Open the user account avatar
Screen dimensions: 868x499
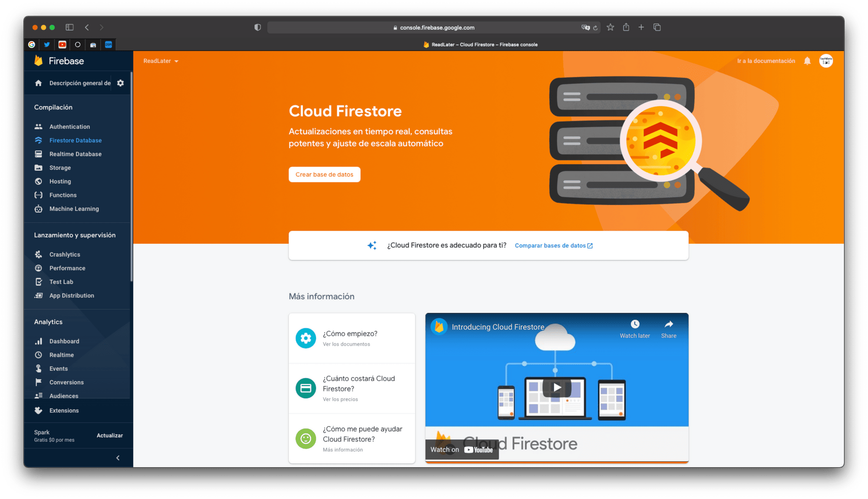pyautogui.click(x=826, y=61)
